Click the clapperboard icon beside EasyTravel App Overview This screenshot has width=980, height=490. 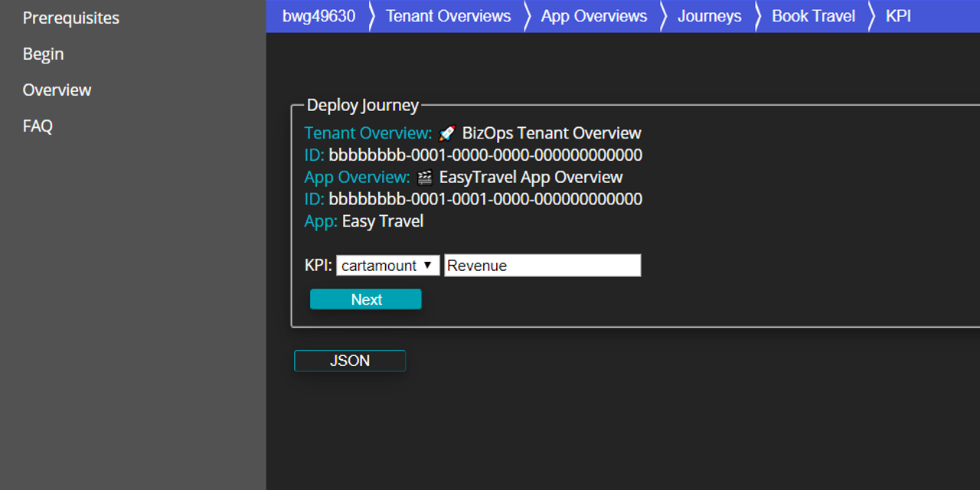(425, 178)
